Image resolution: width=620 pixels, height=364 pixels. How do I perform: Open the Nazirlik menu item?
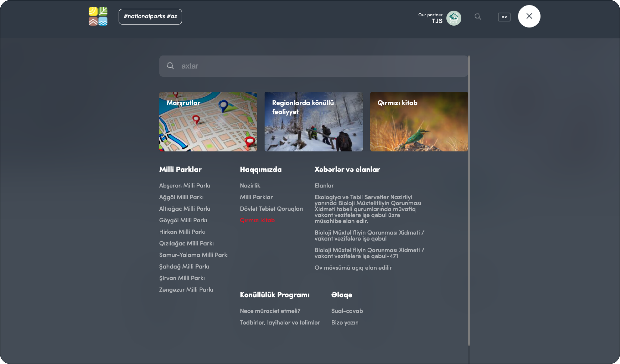coord(250,186)
